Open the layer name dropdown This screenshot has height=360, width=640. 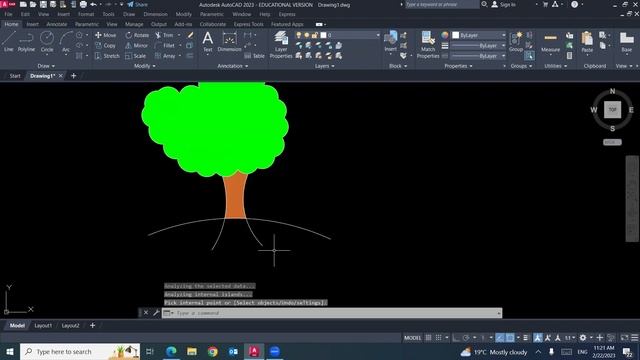[x=378, y=35]
